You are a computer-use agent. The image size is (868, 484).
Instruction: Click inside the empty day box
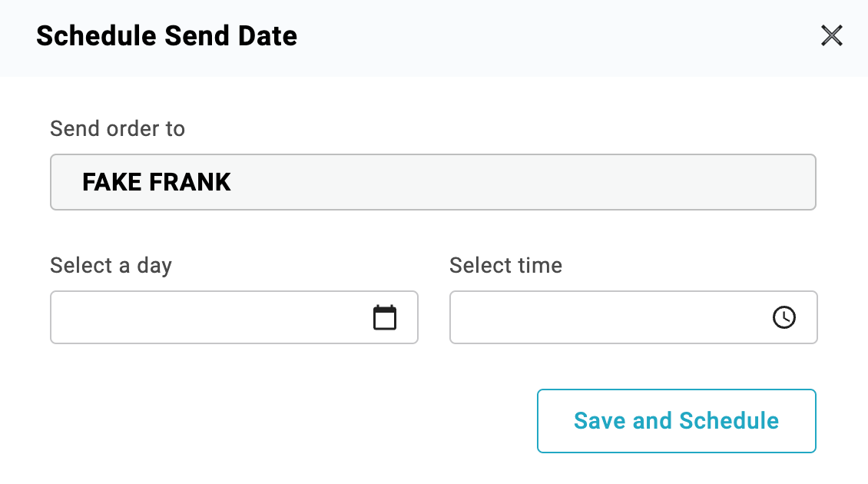[207, 317]
